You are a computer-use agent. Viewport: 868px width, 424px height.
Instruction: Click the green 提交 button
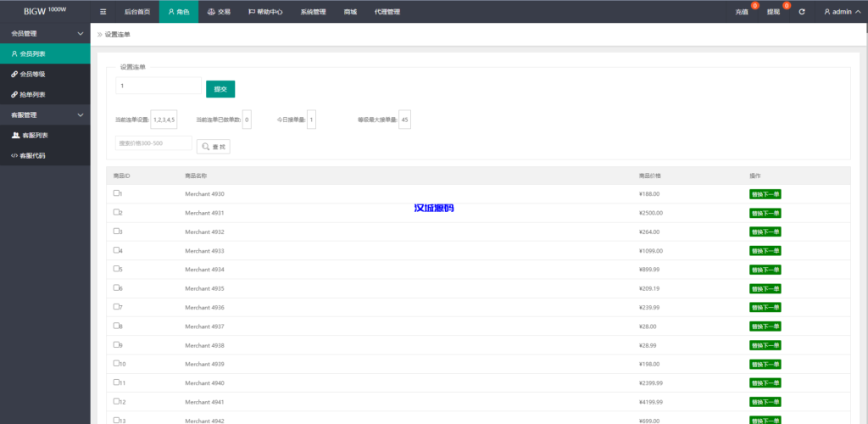[x=220, y=89]
